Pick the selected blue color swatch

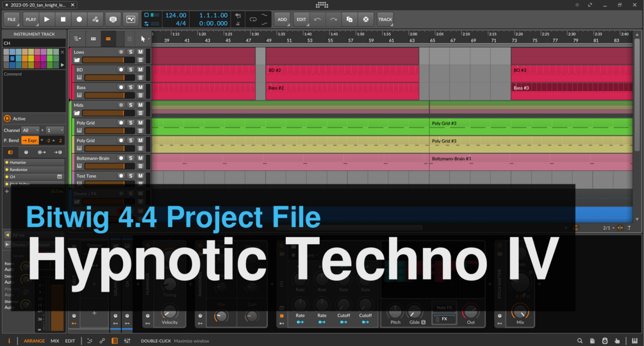click(x=12, y=58)
